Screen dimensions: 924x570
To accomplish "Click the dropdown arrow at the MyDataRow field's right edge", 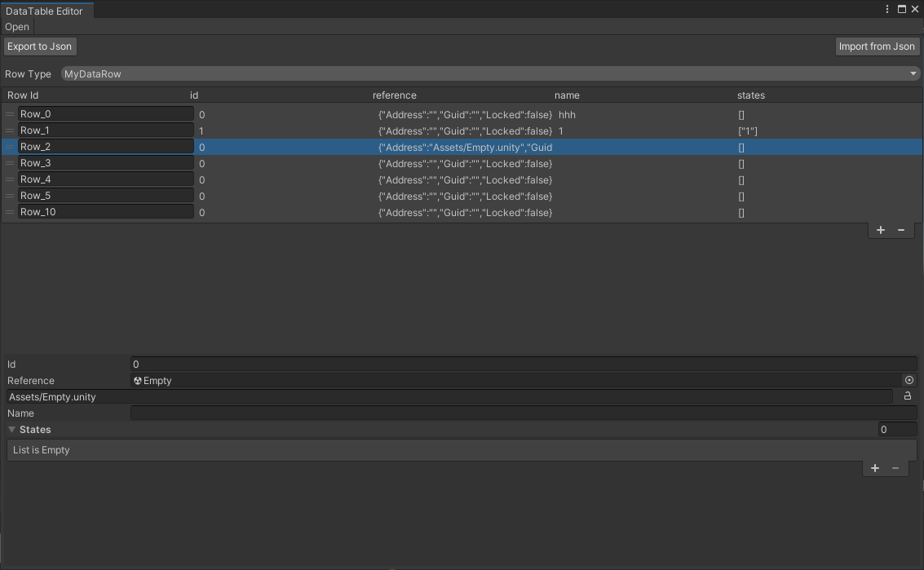I will [913, 73].
